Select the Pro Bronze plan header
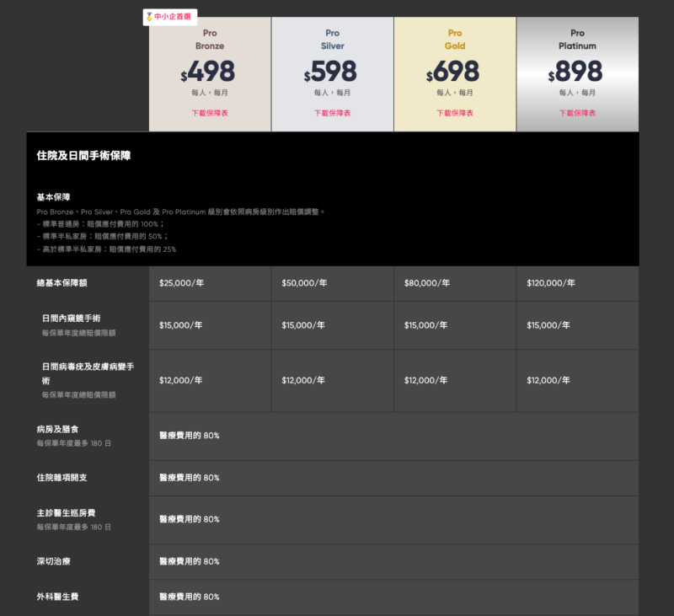 click(209, 39)
